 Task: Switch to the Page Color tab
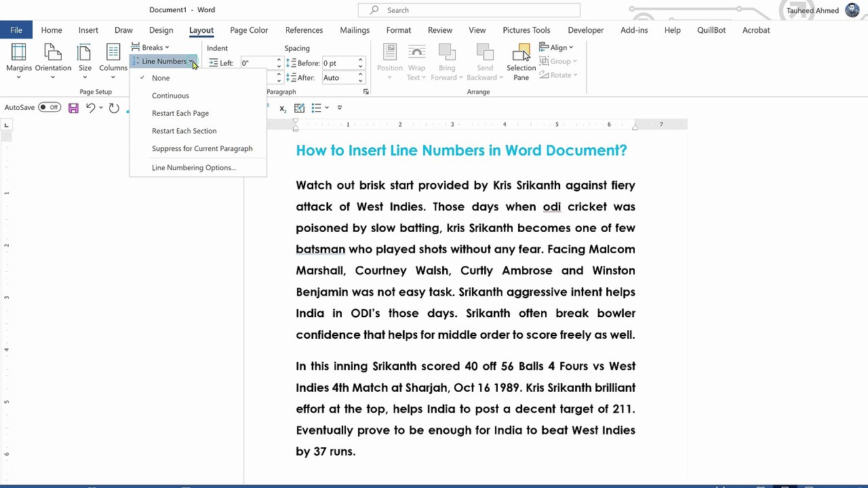point(249,30)
